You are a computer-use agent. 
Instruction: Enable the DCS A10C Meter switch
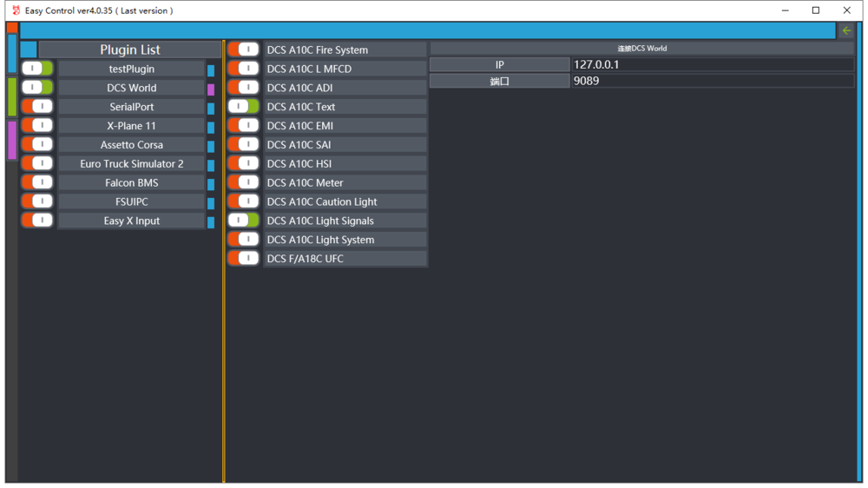point(244,182)
